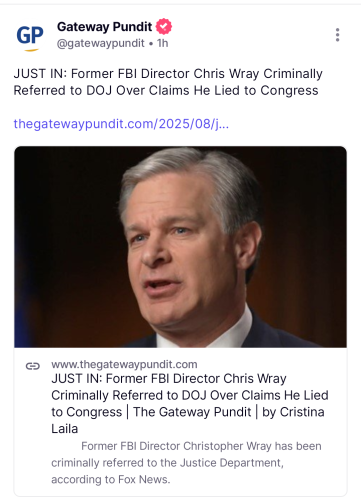
Task: Click the card summary about Christopher Wray
Action: tap(186, 463)
